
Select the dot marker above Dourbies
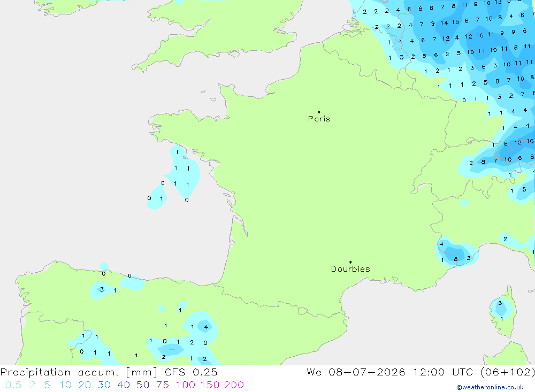coord(350,262)
